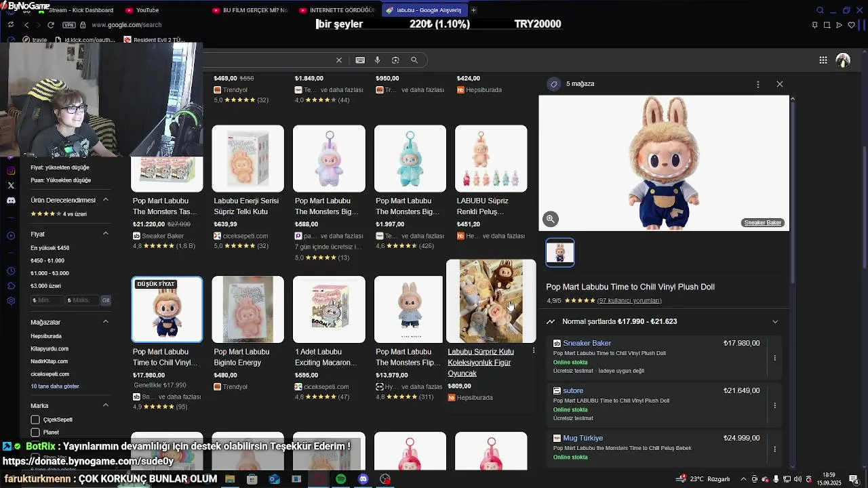
Task: Open Google Lens image search
Action: coord(395,60)
